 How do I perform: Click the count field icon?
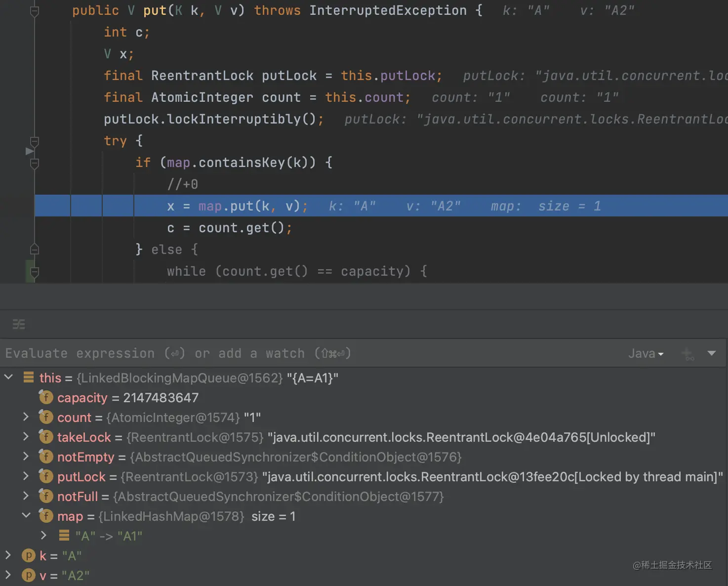pyautogui.click(x=46, y=417)
